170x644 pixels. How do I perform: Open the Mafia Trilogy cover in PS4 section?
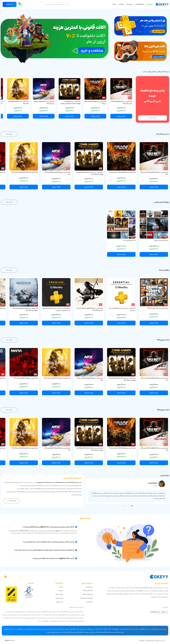pyautogui.click(x=24, y=362)
